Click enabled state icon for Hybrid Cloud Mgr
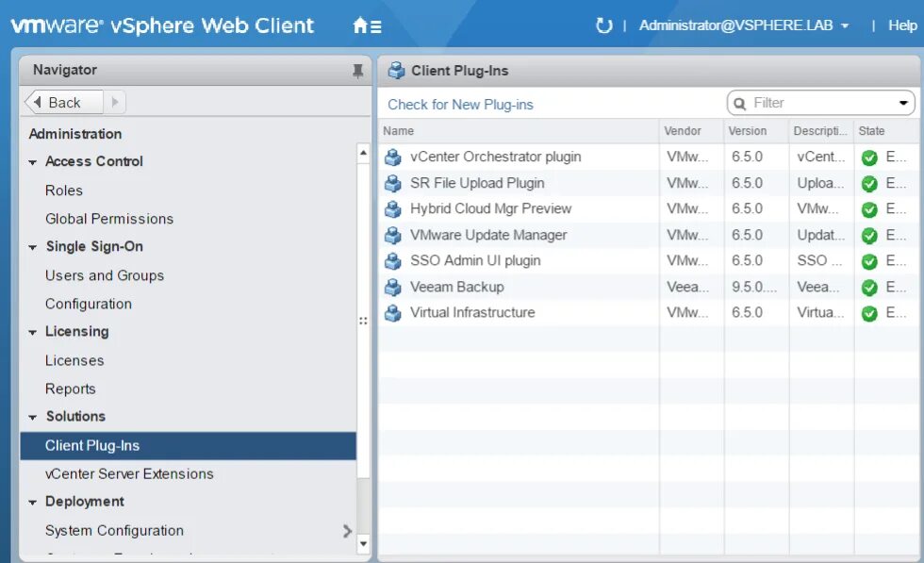The height and width of the screenshot is (563, 924). (x=869, y=209)
